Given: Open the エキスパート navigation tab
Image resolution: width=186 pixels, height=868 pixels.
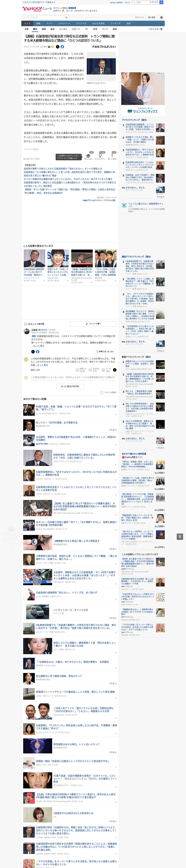Looking at the screenshot, I should tap(64, 24).
